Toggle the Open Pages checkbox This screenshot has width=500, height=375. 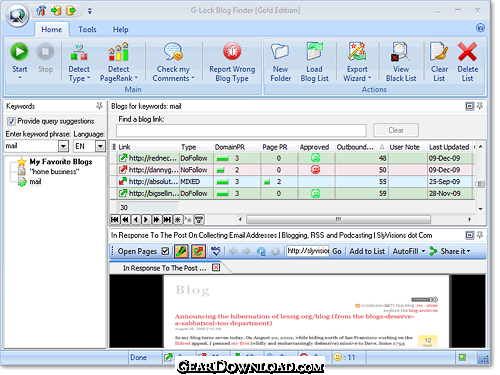pos(165,251)
